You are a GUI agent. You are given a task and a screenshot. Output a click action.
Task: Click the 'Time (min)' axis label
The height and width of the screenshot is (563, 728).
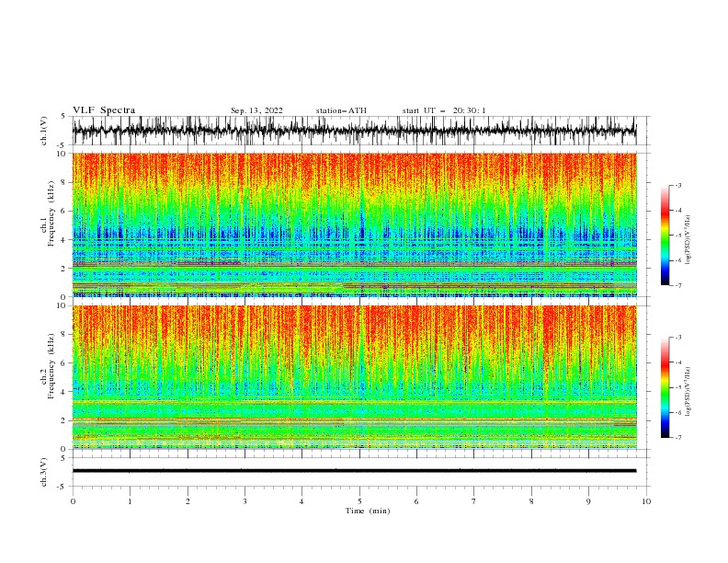(368, 511)
